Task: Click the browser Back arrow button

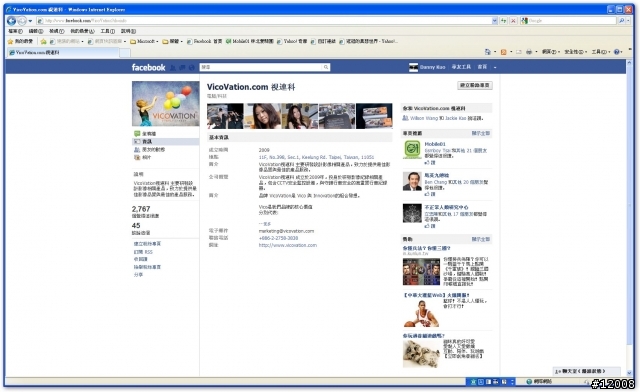Action: coord(11,20)
